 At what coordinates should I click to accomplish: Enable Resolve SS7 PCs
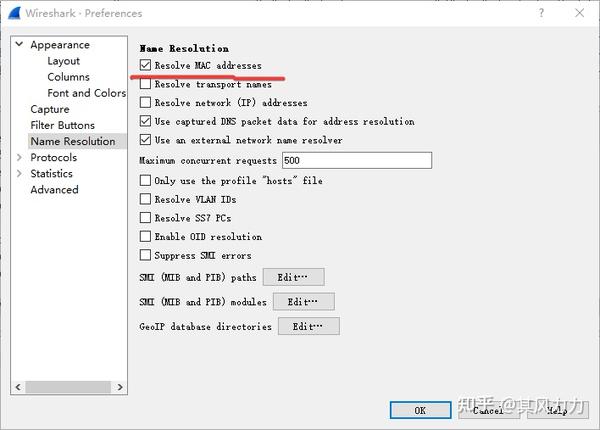[145, 218]
